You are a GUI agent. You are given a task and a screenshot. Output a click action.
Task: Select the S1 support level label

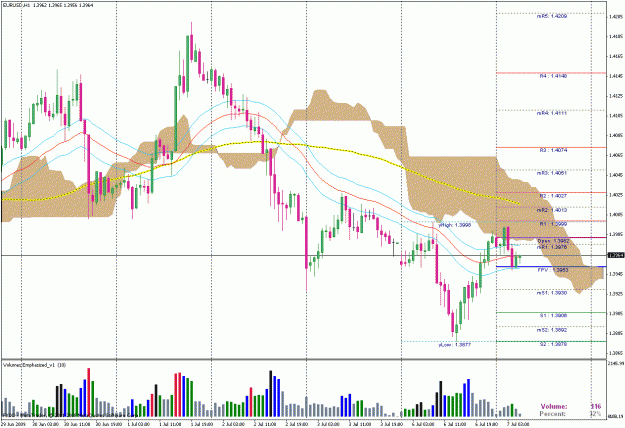coord(553,315)
